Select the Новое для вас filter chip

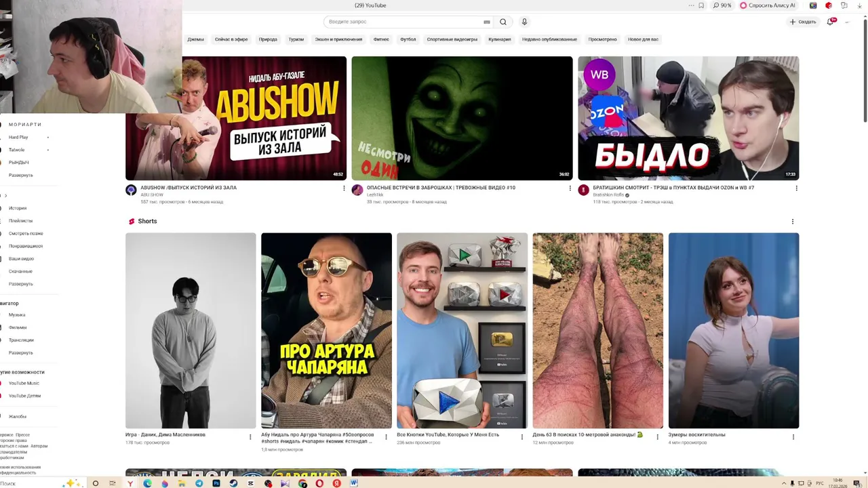coord(643,39)
